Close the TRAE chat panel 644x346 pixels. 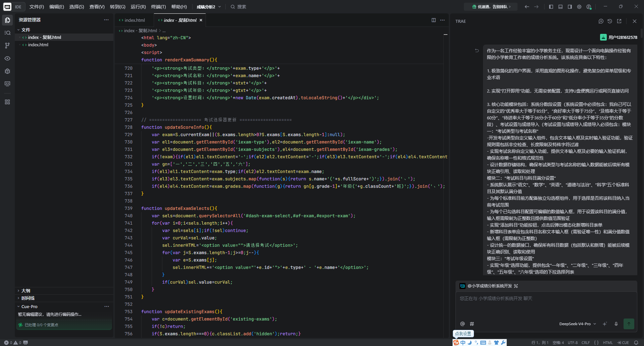(x=635, y=21)
